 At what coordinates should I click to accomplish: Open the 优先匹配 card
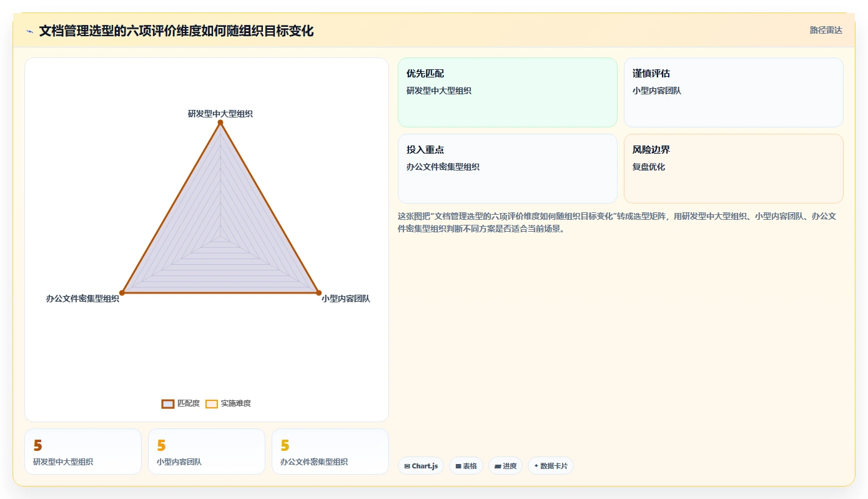(508, 92)
